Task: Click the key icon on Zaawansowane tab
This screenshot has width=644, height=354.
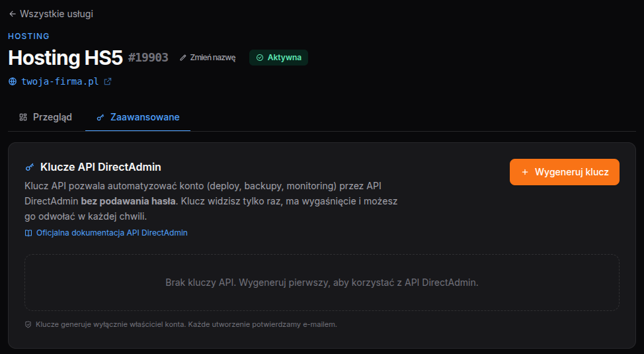Action: [101, 118]
